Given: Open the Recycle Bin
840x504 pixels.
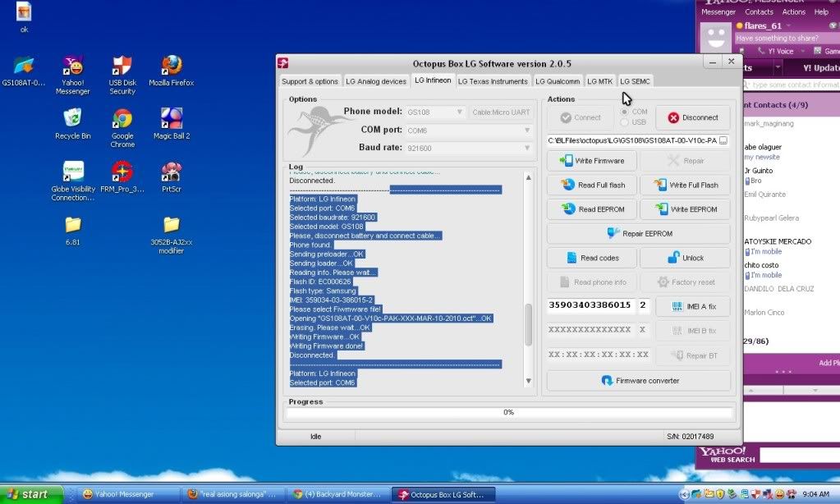Looking at the screenshot, I should coord(73,124).
